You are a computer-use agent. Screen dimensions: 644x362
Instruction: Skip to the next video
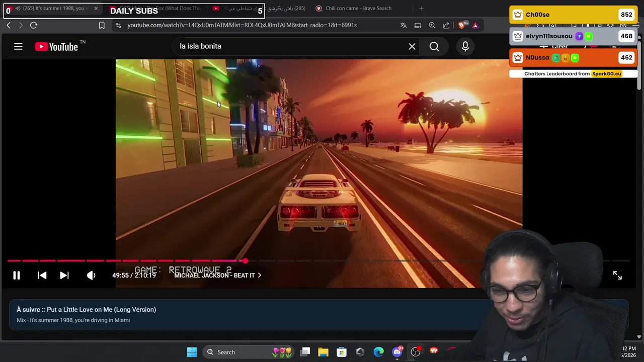point(64,275)
